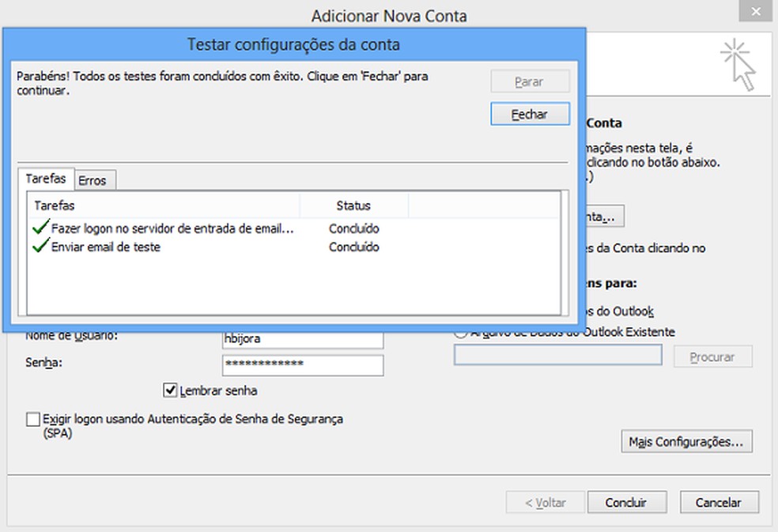Image resolution: width=778 pixels, height=532 pixels.
Task: Select 'Arquivo de Dados do Outlook Existente' option
Action: tap(461, 332)
